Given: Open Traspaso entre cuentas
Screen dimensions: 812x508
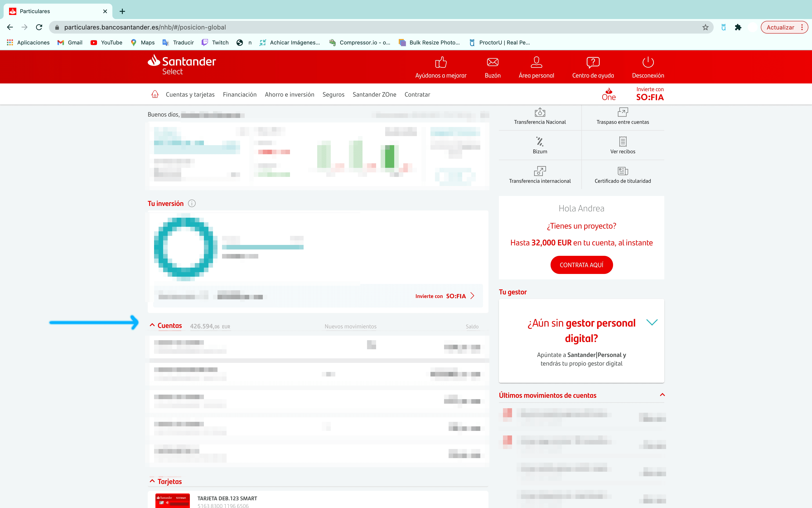Looking at the screenshot, I should click(623, 116).
